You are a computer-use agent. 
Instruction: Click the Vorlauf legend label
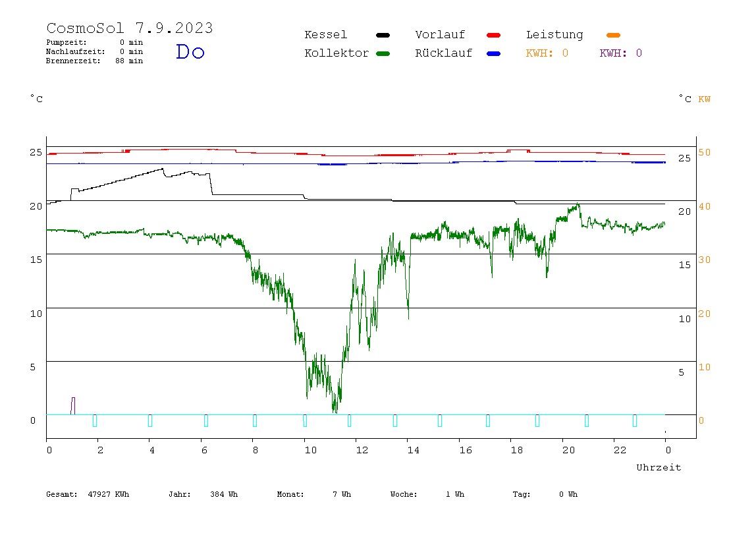[x=440, y=35]
